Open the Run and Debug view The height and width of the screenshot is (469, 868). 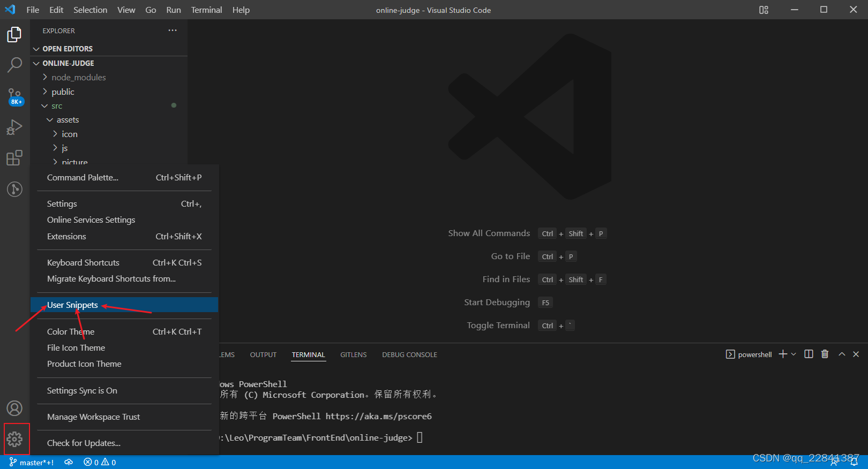click(14, 127)
